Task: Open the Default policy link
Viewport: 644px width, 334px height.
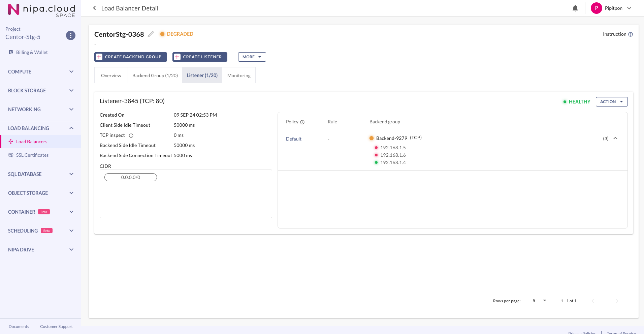Action: point(294,139)
